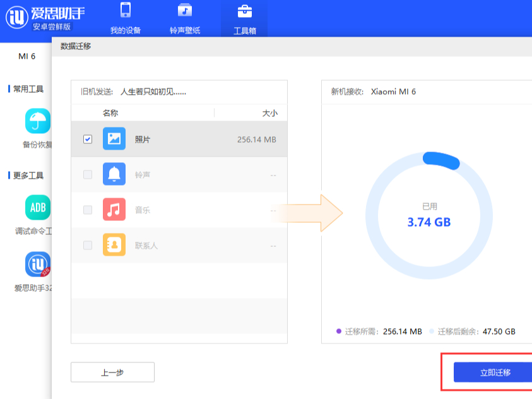Click the storage usage ring's blue segment
The image size is (532, 399).
coord(441,160)
